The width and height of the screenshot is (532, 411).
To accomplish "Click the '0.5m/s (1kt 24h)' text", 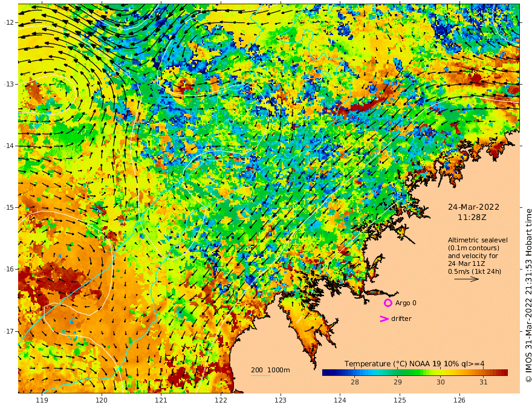I will [x=475, y=271].
